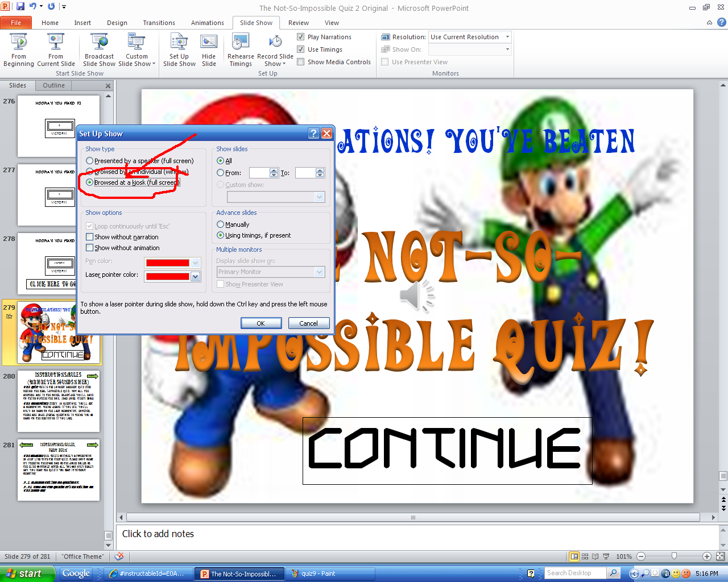Open the Transitions tab
This screenshot has height=582, width=728.
coord(159,23)
